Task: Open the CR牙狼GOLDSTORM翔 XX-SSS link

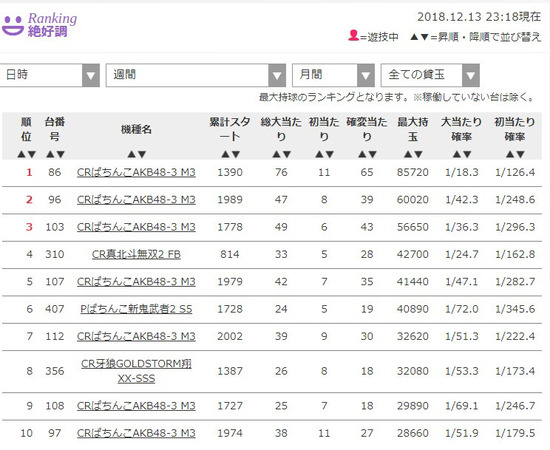Action: (x=136, y=371)
